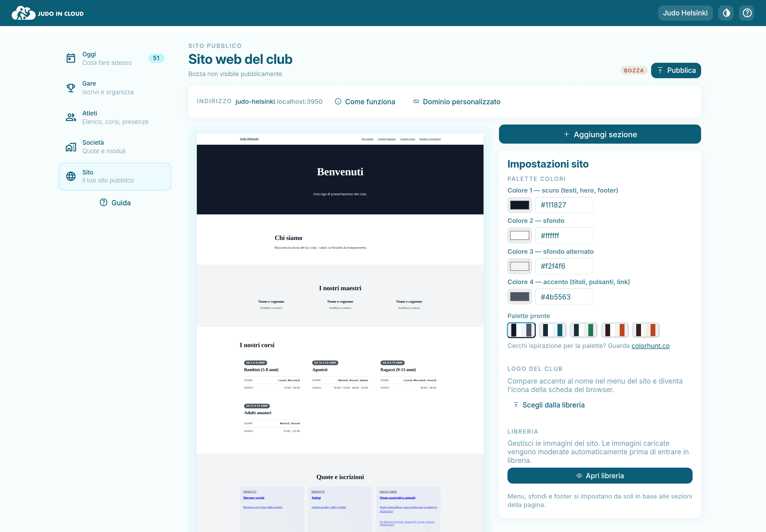Click the 51 badge next to Oggi
Image resolution: width=766 pixels, height=532 pixels.
[156, 58]
